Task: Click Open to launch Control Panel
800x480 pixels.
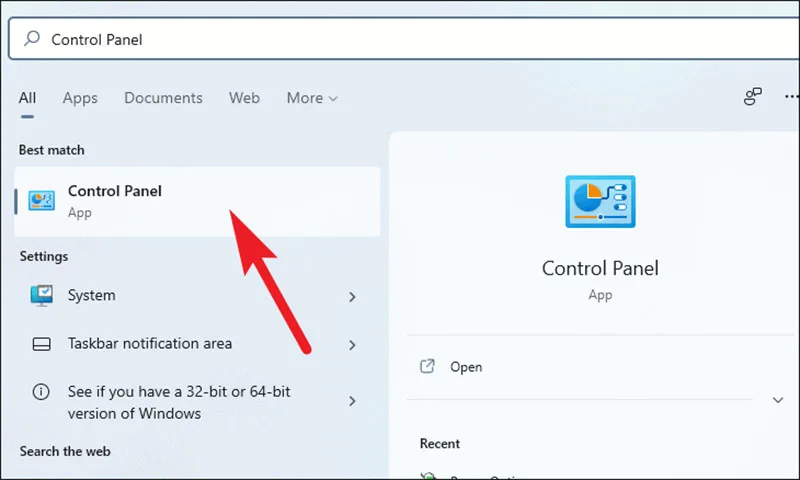Action: 466,367
